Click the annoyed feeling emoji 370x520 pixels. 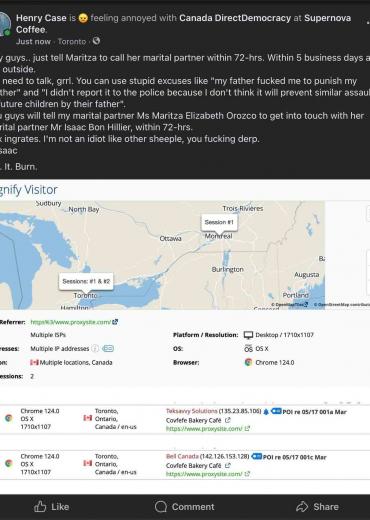pos(83,18)
